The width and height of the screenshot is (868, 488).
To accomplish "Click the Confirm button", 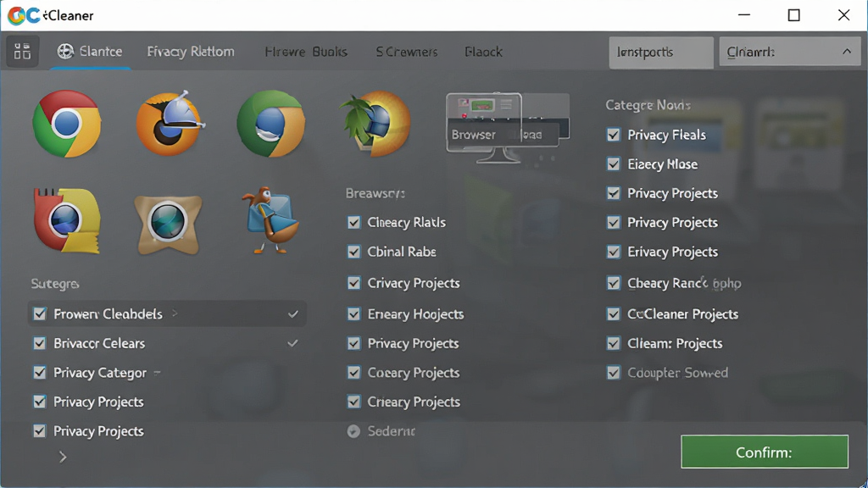I will pos(765,452).
